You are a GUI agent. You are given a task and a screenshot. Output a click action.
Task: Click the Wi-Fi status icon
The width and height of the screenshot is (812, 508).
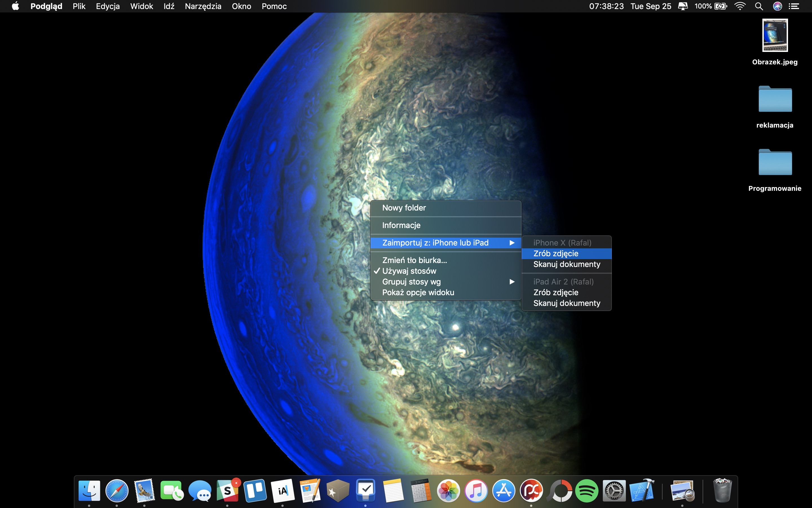tap(740, 6)
